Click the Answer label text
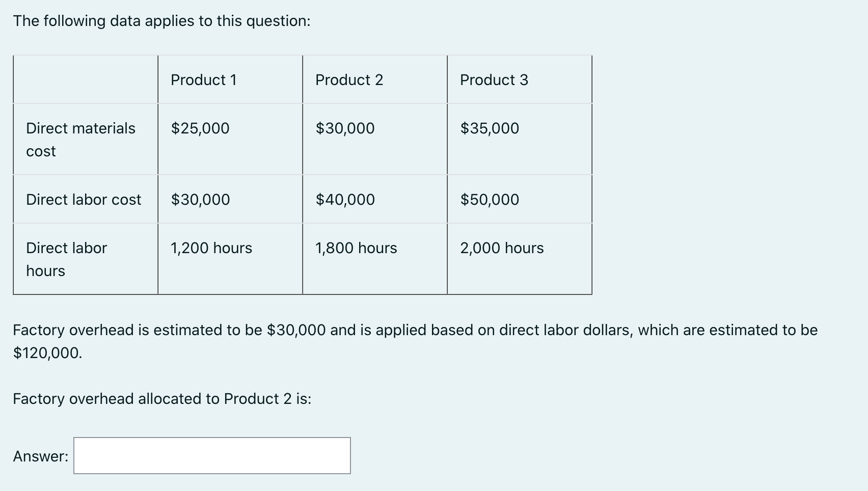Viewport: 868px width, 491px height. (41, 456)
